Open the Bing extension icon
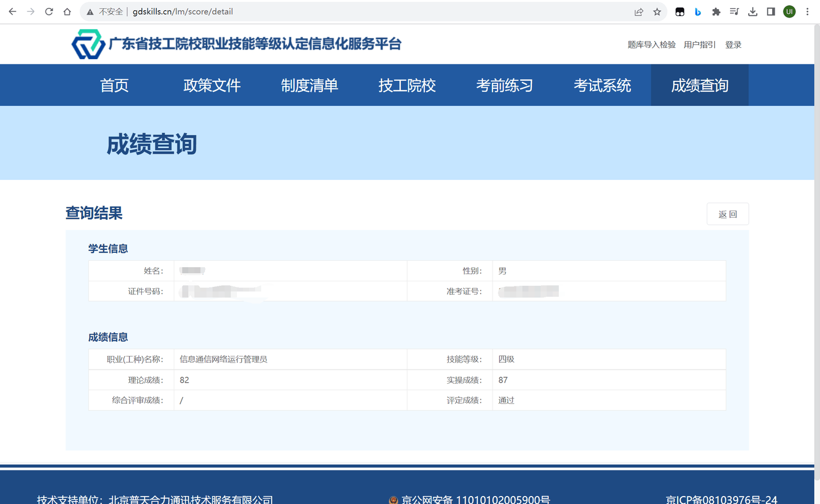820x504 pixels. coord(698,11)
